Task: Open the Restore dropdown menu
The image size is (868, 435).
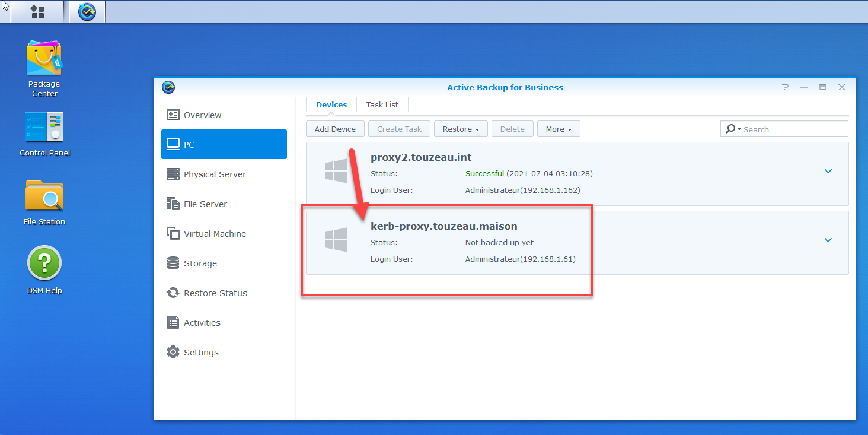Action: click(461, 129)
